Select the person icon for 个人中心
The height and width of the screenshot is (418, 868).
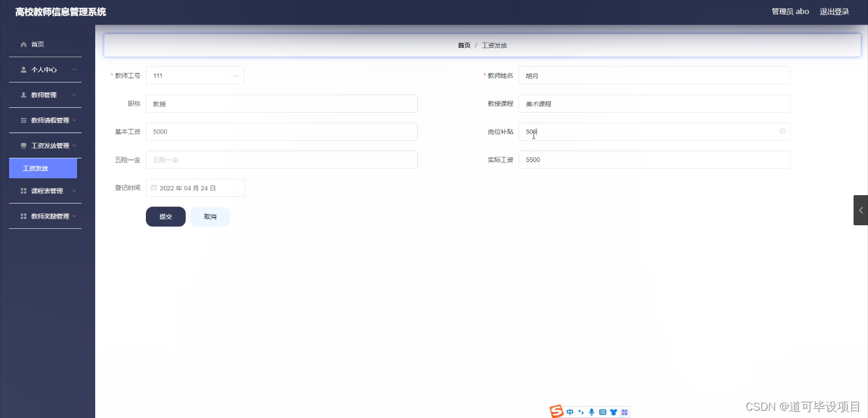coord(23,70)
